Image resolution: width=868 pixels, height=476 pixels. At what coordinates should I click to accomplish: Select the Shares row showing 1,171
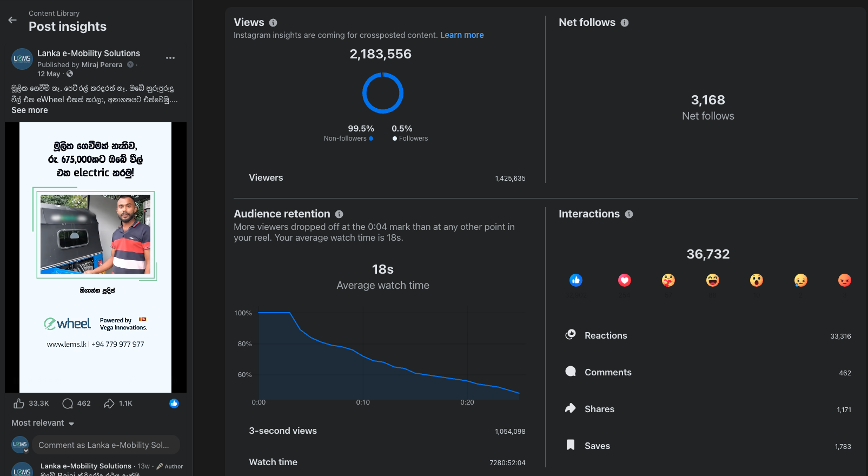click(708, 409)
